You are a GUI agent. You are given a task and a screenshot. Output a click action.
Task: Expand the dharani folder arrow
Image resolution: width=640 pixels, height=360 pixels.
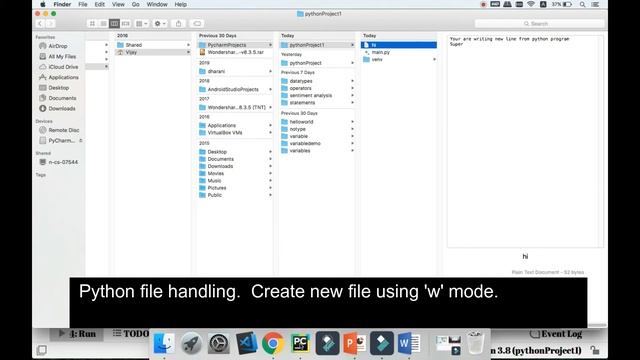(x=270, y=71)
